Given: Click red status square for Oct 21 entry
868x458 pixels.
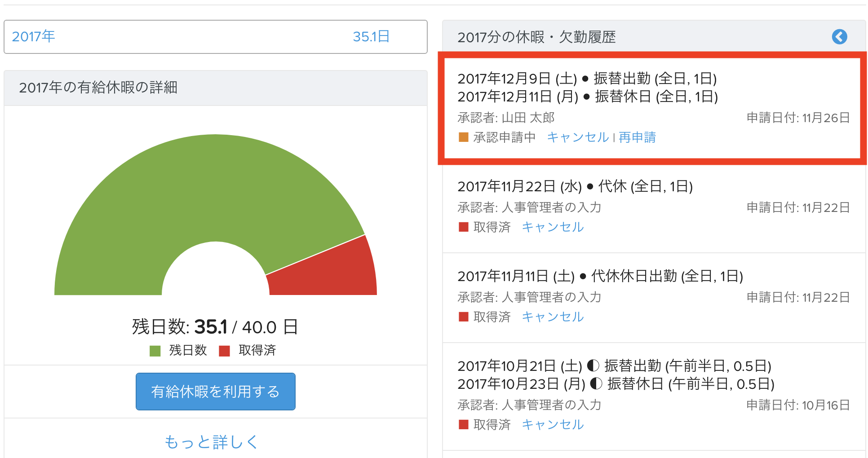Looking at the screenshot, I should [x=463, y=424].
